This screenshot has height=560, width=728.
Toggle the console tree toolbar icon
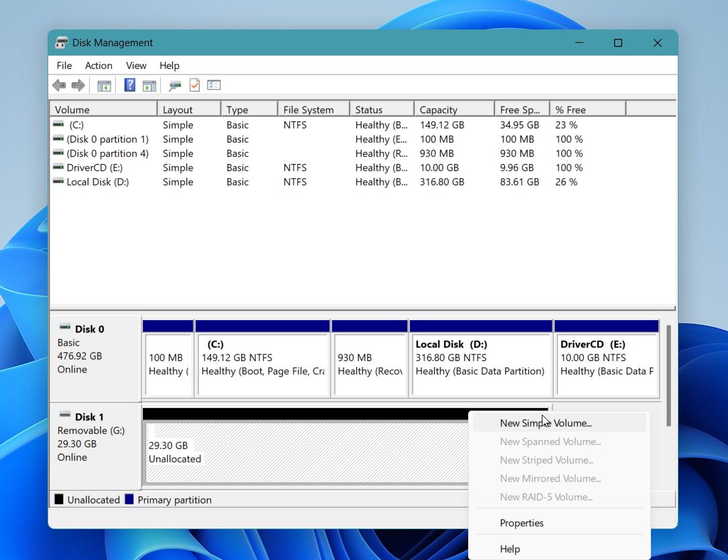tap(104, 86)
